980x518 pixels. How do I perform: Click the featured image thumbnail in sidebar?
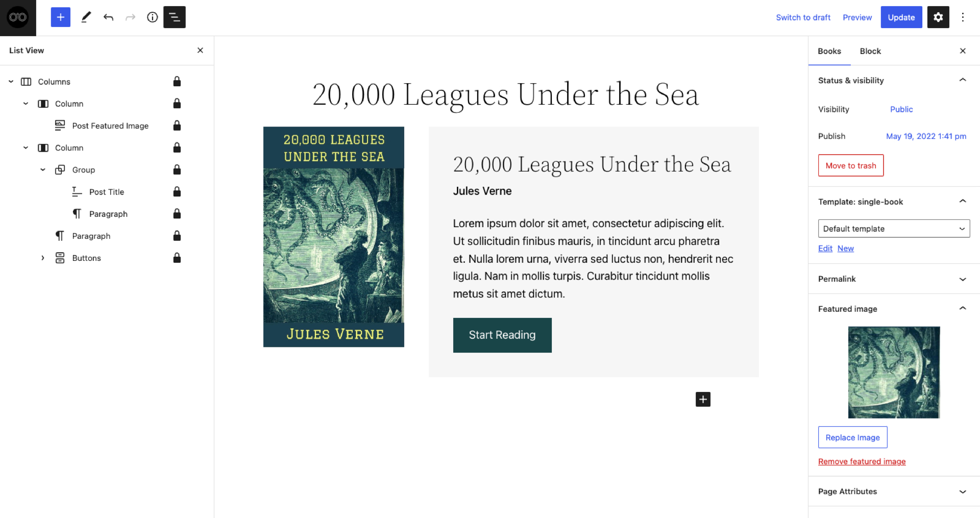894,373
